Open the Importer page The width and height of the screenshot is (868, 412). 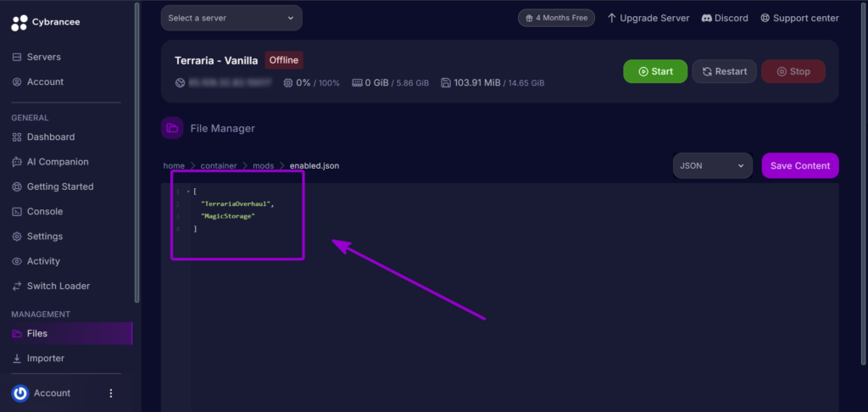pyautogui.click(x=46, y=359)
